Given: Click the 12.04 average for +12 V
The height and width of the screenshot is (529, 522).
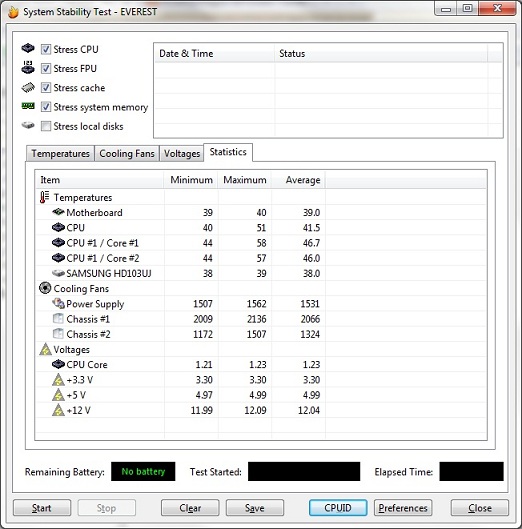Looking at the screenshot, I should coord(309,410).
